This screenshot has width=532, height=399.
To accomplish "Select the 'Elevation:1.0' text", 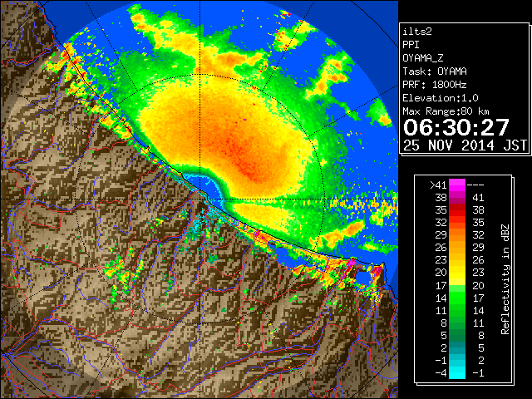I will click(x=441, y=98).
